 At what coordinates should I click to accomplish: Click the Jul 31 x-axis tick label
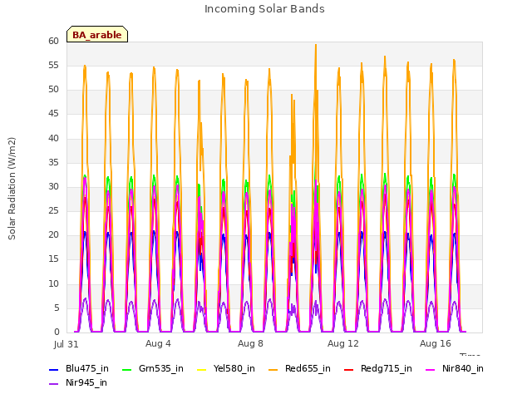(x=66, y=344)
